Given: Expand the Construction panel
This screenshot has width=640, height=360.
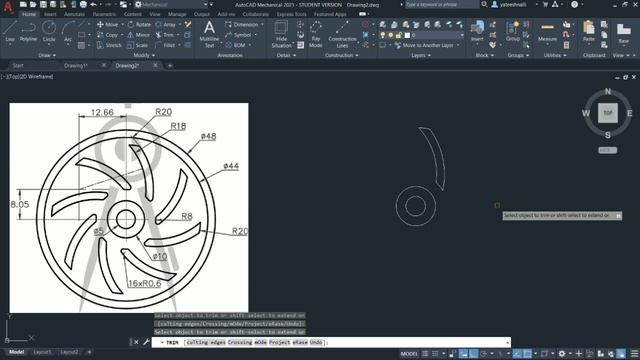Looking at the screenshot, I should [342, 55].
